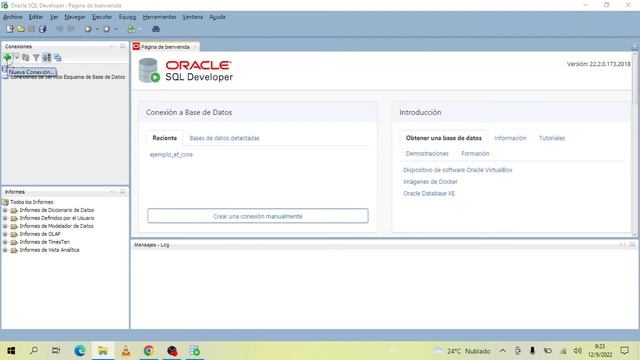Close the Página de bienvenida tab
The height and width of the screenshot is (360, 640).
coord(196,47)
